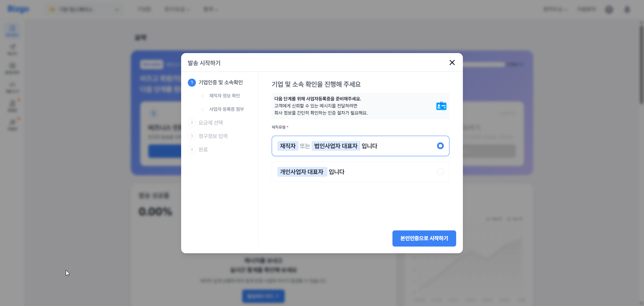Click the second icon in the left sidebar
This screenshot has width=644, height=306.
point(12,50)
